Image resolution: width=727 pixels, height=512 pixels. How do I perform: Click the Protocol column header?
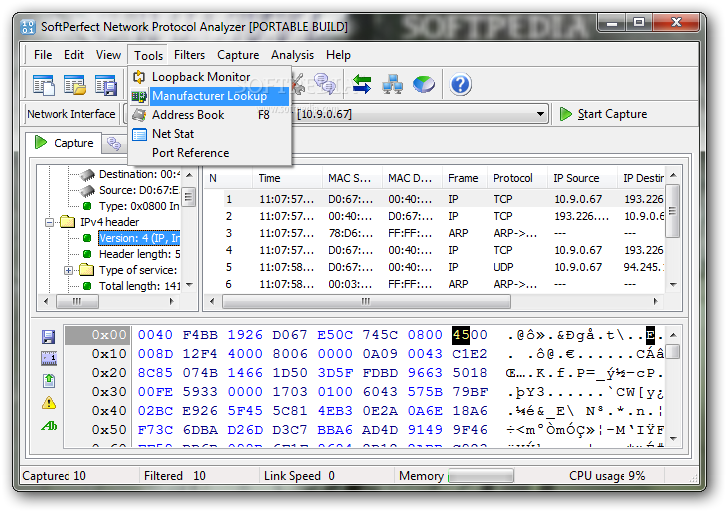coord(517,178)
